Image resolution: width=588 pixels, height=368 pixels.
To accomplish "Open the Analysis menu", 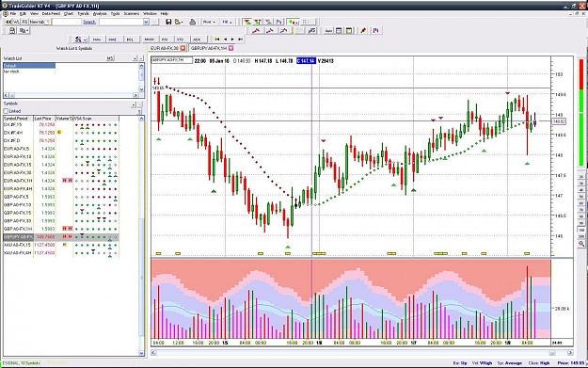I will pos(100,13).
